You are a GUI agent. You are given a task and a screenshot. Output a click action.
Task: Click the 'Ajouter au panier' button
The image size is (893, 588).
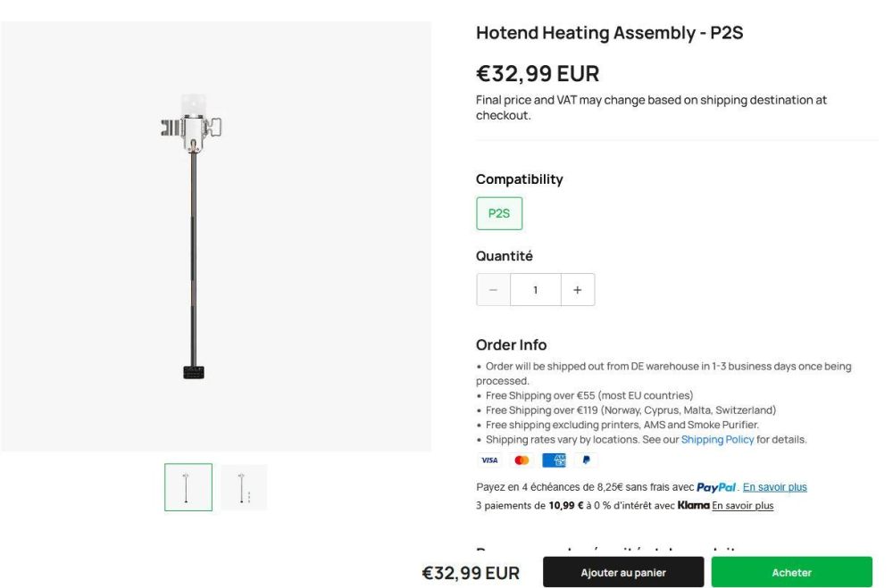pos(622,572)
